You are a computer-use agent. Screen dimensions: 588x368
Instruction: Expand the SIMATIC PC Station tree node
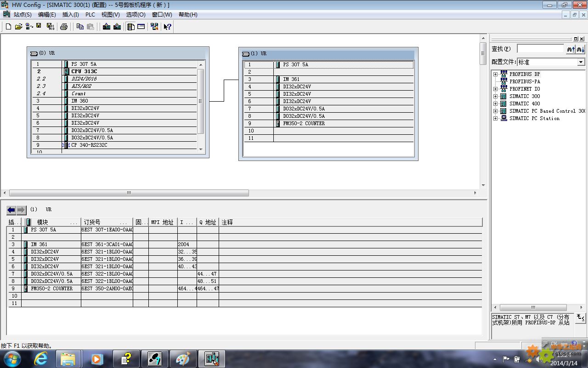point(495,118)
